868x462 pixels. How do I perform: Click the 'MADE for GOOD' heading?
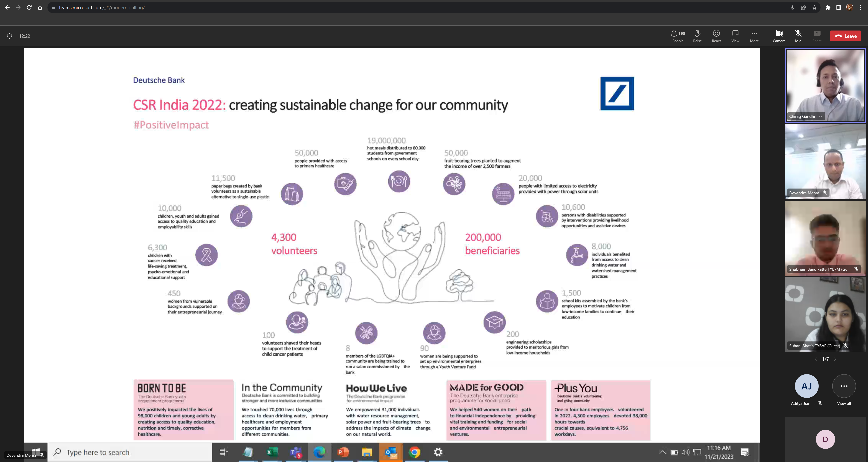pos(487,387)
